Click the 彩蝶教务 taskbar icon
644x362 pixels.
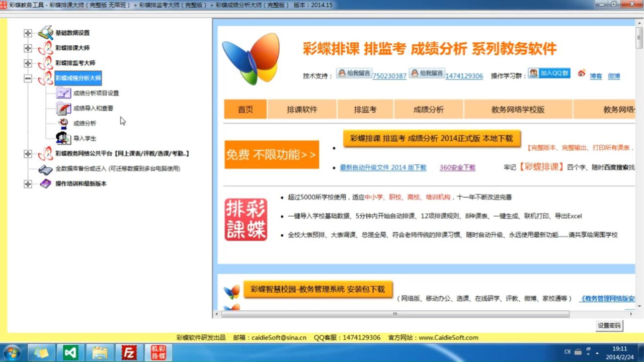click(158, 353)
